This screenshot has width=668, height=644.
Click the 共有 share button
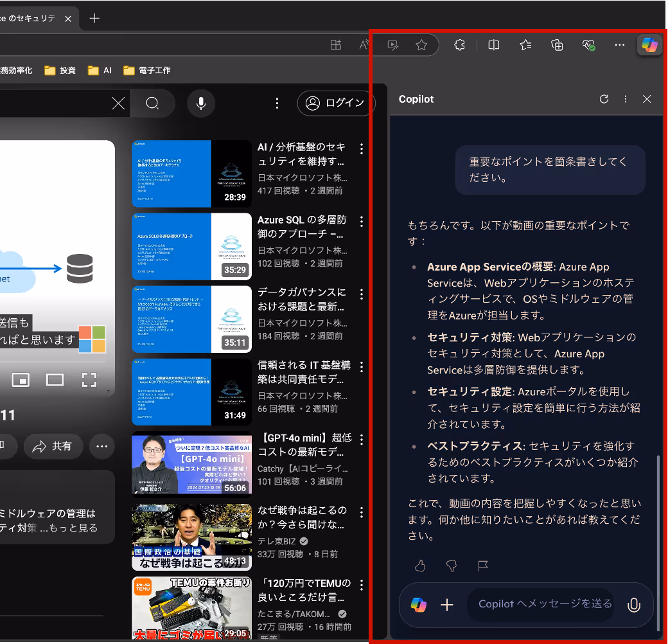(x=53, y=446)
